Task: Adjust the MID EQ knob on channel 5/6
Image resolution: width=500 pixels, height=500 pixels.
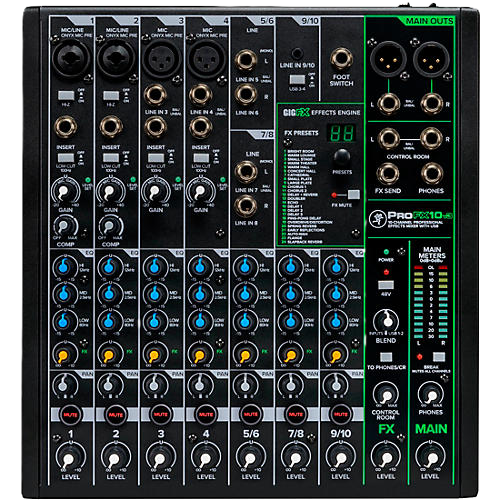Action: [x=245, y=294]
